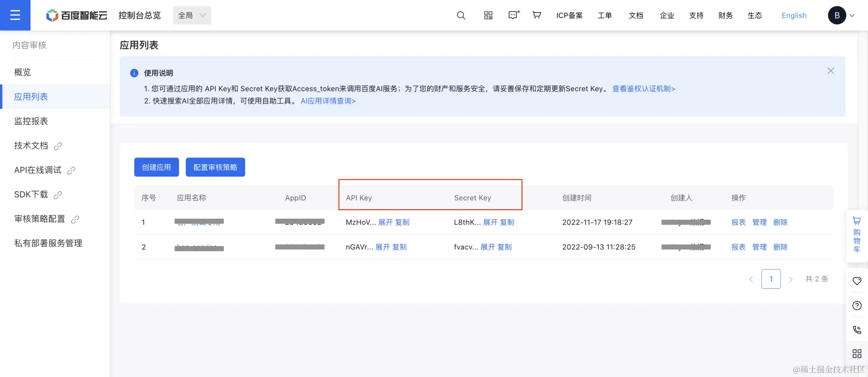Open link icon next to 审核策略配置
The width and height of the screenshot is (868, 377).
[x=75, y=219]
